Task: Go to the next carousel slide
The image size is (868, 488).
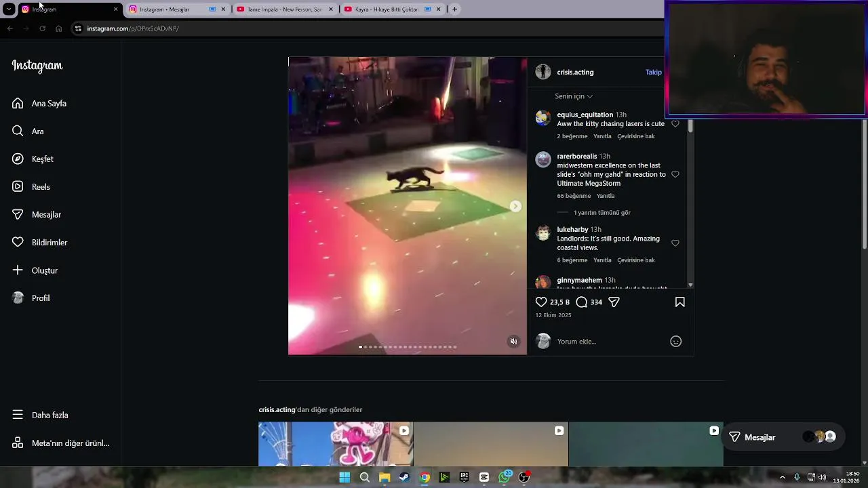Action: point(515,206)
